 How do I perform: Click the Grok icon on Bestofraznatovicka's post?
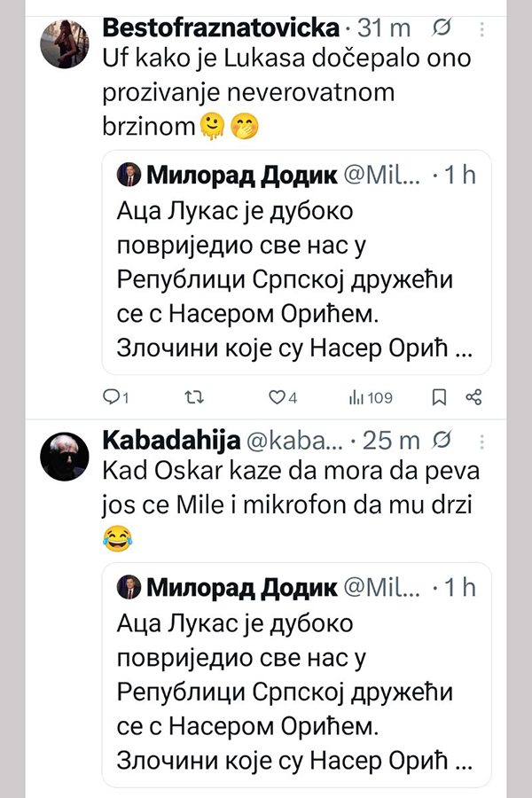(439, 29)
